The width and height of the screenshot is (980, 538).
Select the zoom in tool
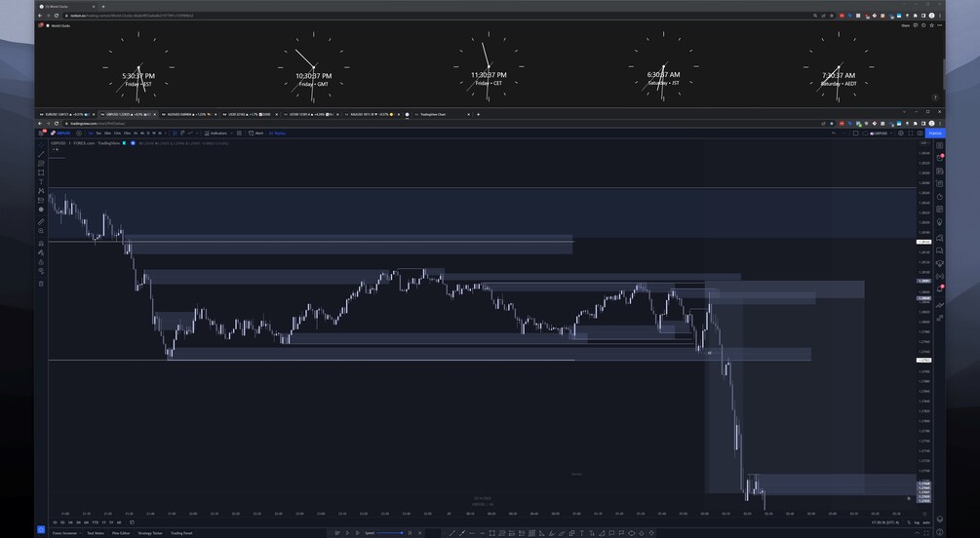tap(41, 231)
